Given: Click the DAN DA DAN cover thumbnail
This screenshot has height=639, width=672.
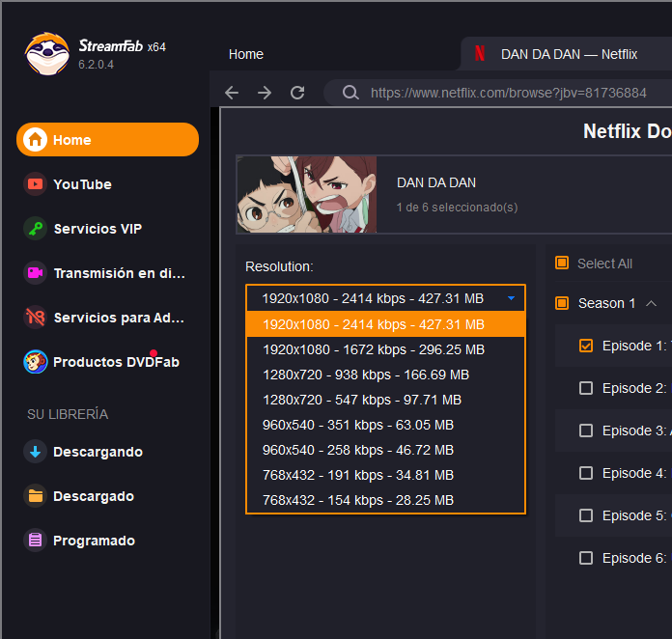Looking at the screenshot, I should coord(306,195).
